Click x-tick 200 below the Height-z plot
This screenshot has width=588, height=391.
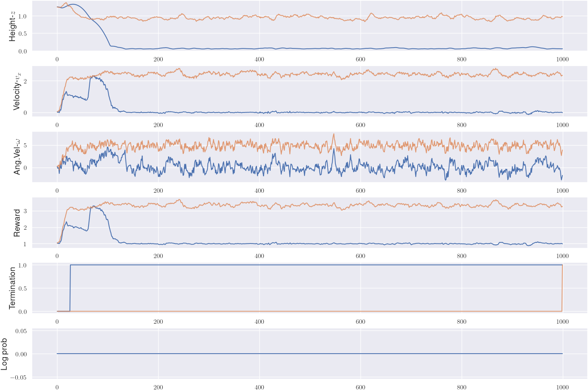point(158,59)
